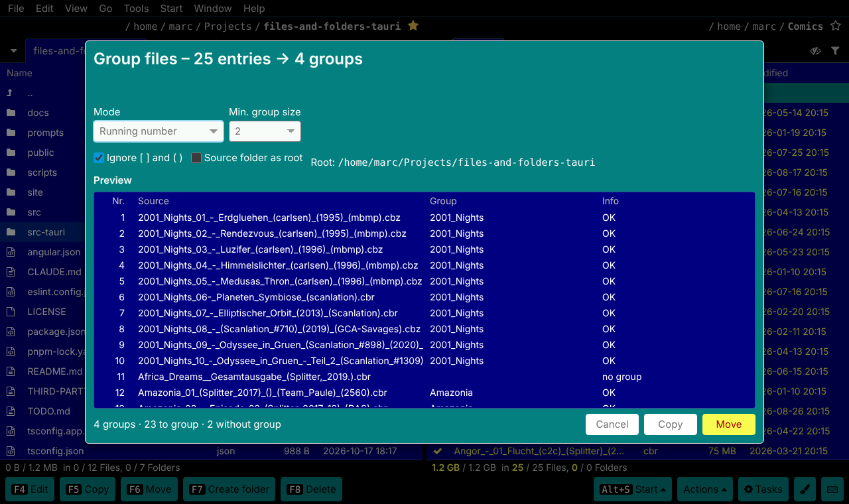
Task: Click the marc segment in Comics path
Action: click(x=764, y=27)
